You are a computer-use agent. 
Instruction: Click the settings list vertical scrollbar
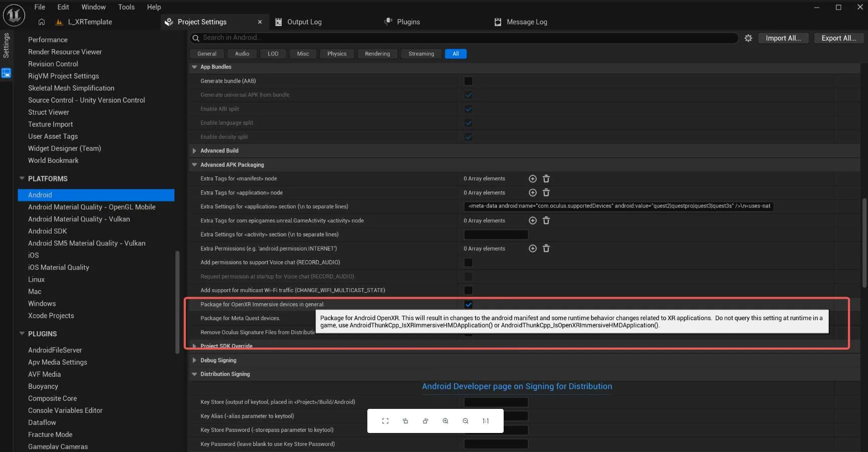[x=864, y=243]
